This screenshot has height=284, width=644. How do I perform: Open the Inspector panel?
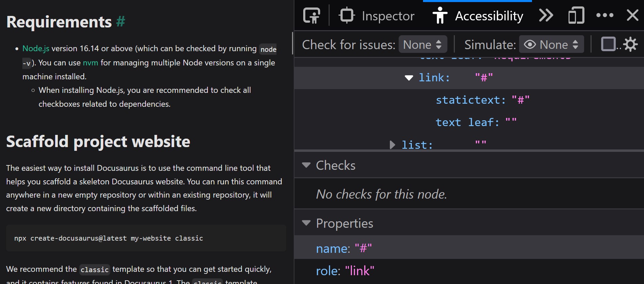pyautogui.click(x=376, y=16)
